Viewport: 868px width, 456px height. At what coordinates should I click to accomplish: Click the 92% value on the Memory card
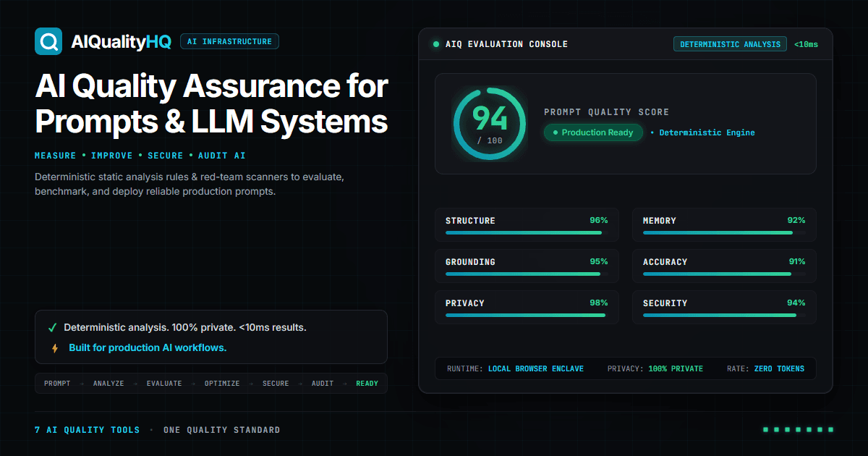[796, 221]
